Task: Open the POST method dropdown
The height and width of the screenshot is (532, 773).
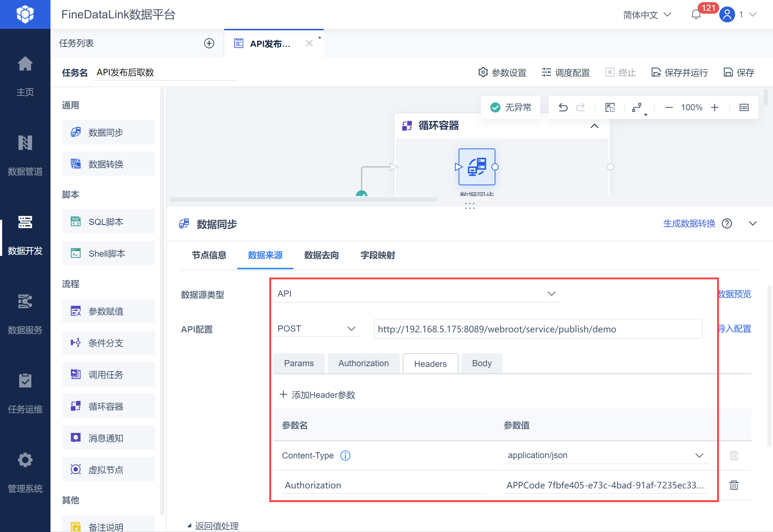Action: 316,329
